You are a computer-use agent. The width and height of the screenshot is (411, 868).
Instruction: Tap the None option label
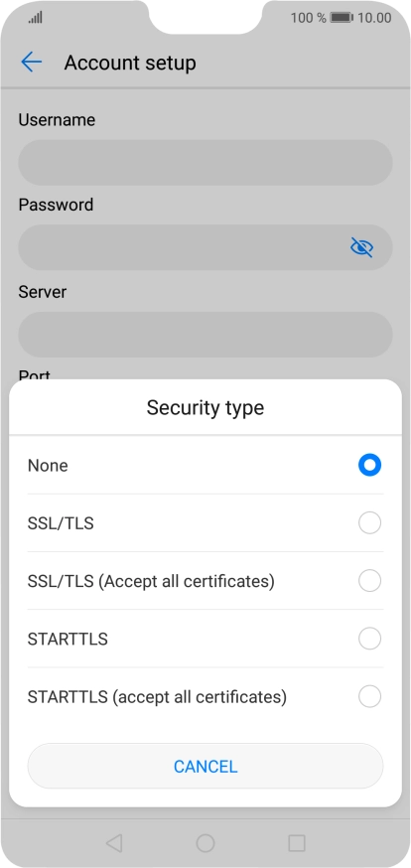[48, 466]
